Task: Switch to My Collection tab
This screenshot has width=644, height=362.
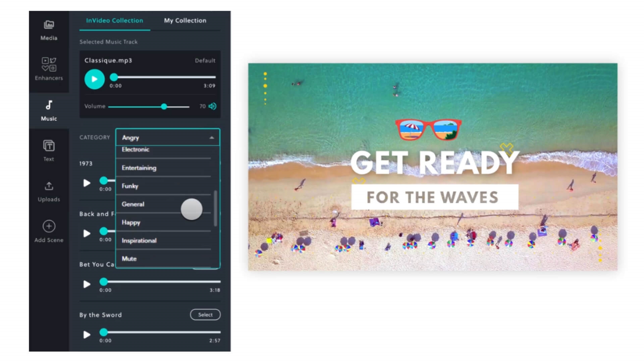Action: 185,20
